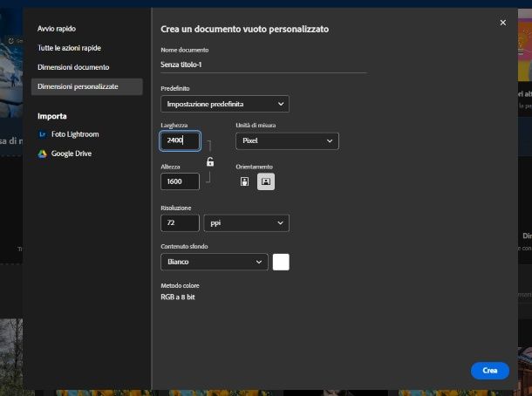
Task: Open Dimensioni documento section
Action: point(73,67)
